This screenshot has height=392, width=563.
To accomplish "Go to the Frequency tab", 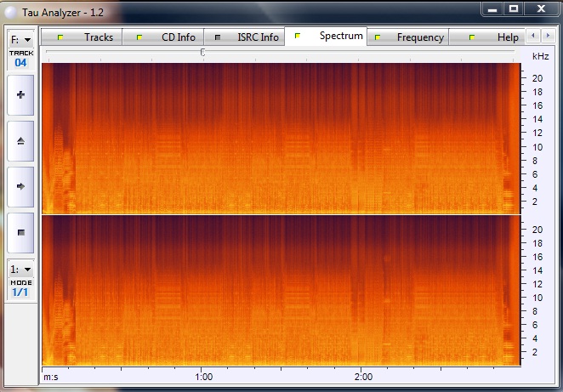I will (410, 37).
